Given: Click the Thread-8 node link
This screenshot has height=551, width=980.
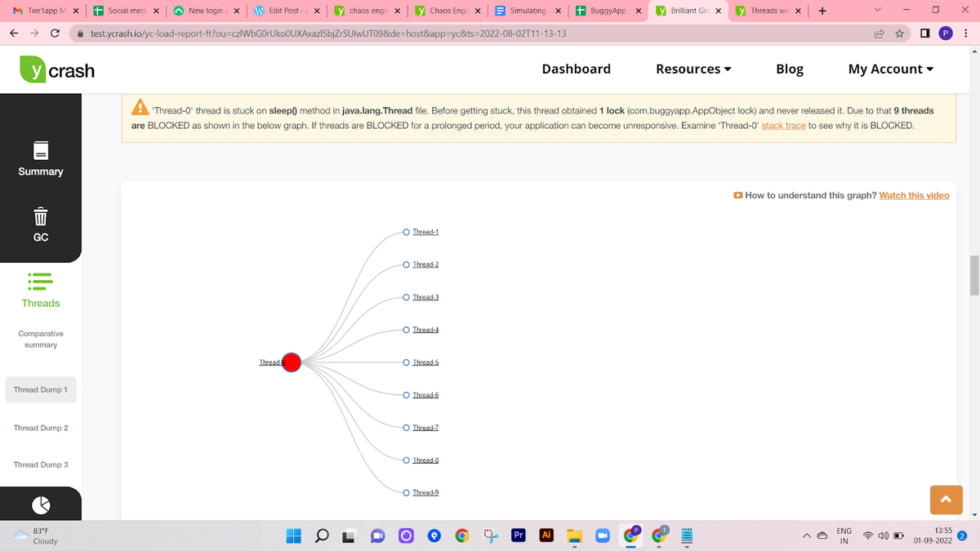Looking at the screenshot, I should tap(425, 460).
